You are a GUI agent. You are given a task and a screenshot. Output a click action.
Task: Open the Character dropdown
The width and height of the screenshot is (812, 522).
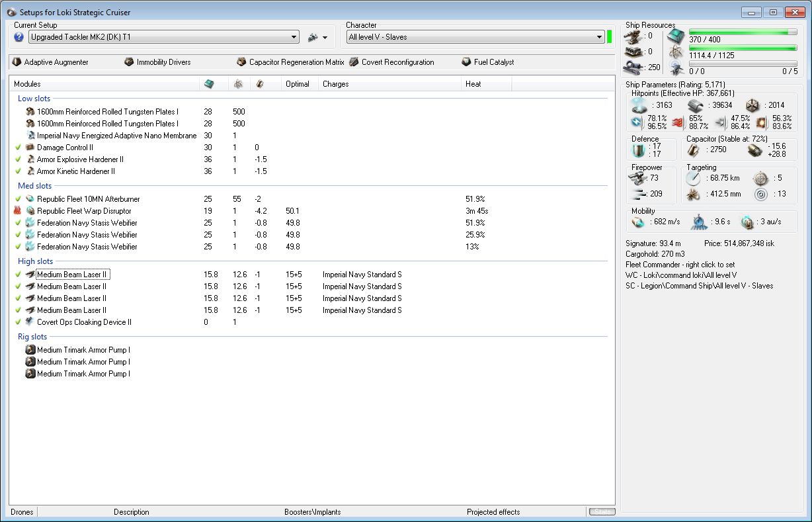[475, 37]
